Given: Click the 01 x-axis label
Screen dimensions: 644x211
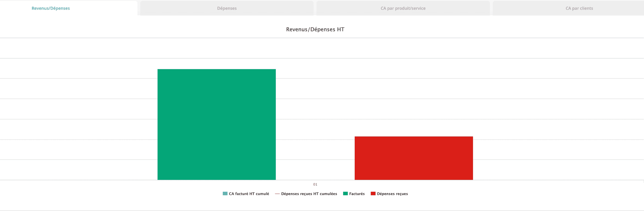Looking at the screenshot, I should [315, 184].
